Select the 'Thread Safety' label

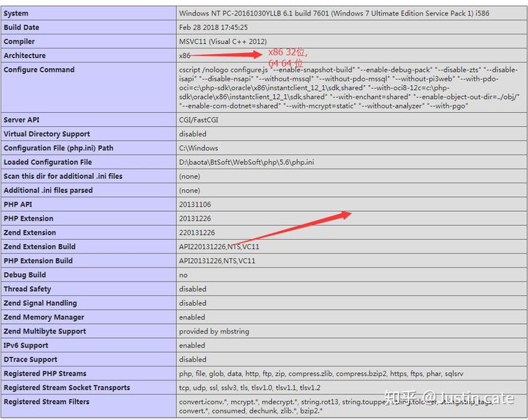27,289
